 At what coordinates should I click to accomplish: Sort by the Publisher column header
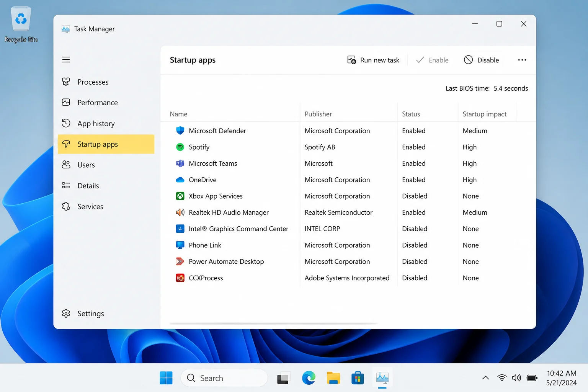[x=318, y=114]
